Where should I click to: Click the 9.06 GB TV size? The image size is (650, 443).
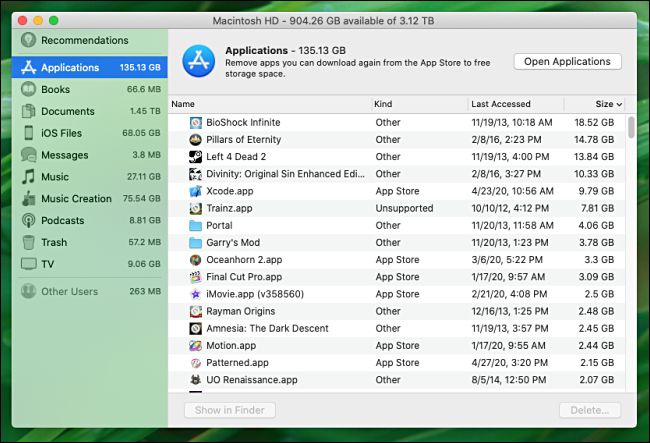[x=144, y=264]
